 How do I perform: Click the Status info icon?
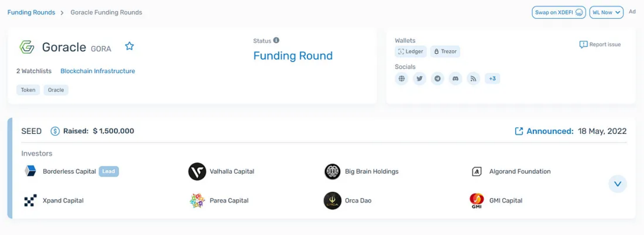[276, 40]
